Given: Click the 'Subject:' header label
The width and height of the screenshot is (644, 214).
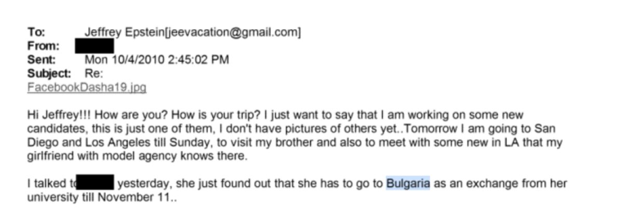Looking at the screenshot, I should (49, 74).
